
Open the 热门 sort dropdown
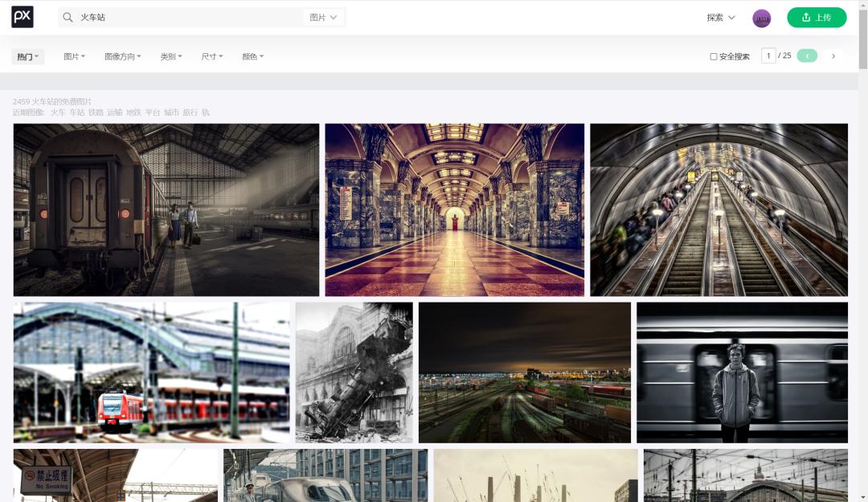coord(28,56)
